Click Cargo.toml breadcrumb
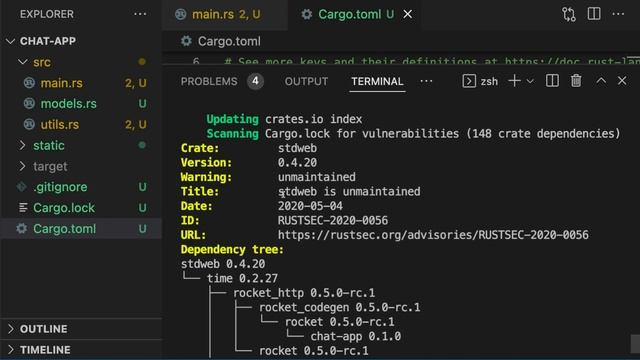640x360 pixels. pos(229,41)
